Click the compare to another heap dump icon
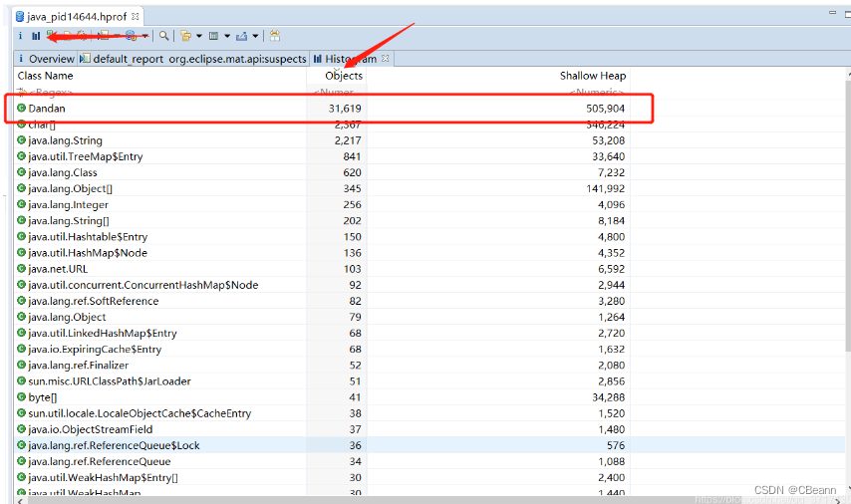Viewport: 851px width, 504px height. click(x=275, y=36)
